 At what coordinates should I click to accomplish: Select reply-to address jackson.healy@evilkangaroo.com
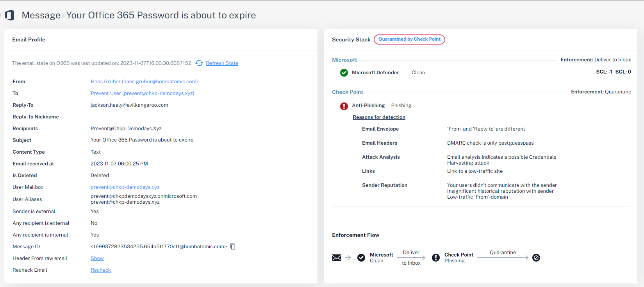tap(129, 105)
